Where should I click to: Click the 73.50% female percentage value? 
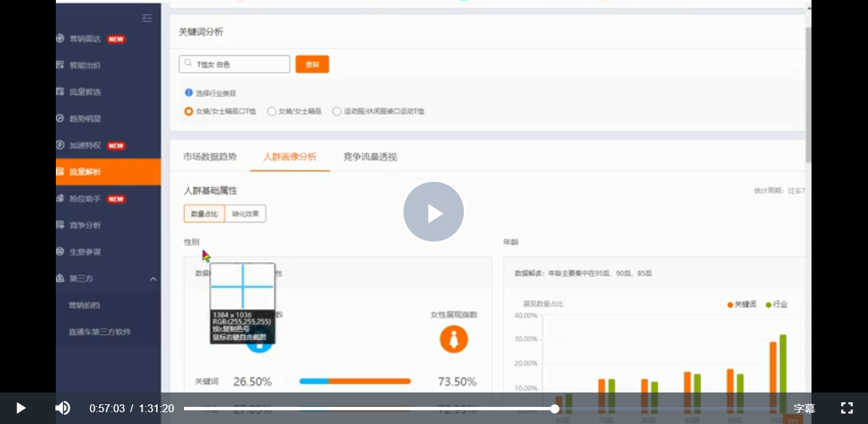pyautogui.click(x=457, y=382)
